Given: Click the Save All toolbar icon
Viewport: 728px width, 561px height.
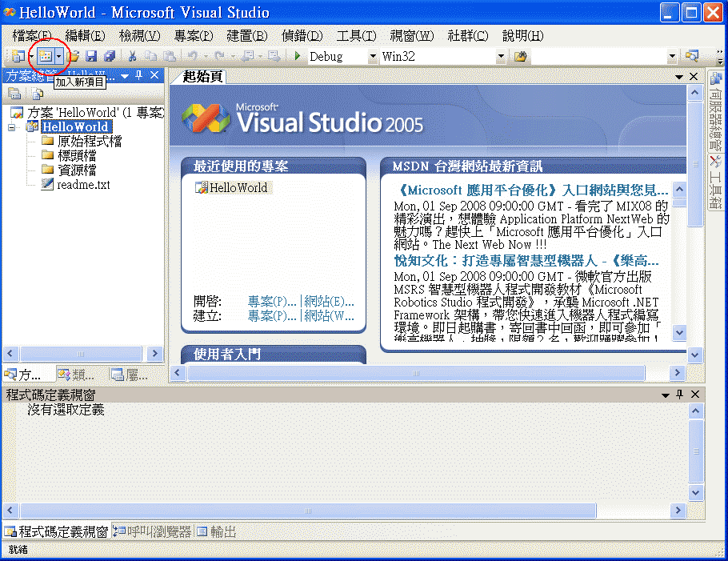Looking at the screenshot, I should tap(110, 56).
